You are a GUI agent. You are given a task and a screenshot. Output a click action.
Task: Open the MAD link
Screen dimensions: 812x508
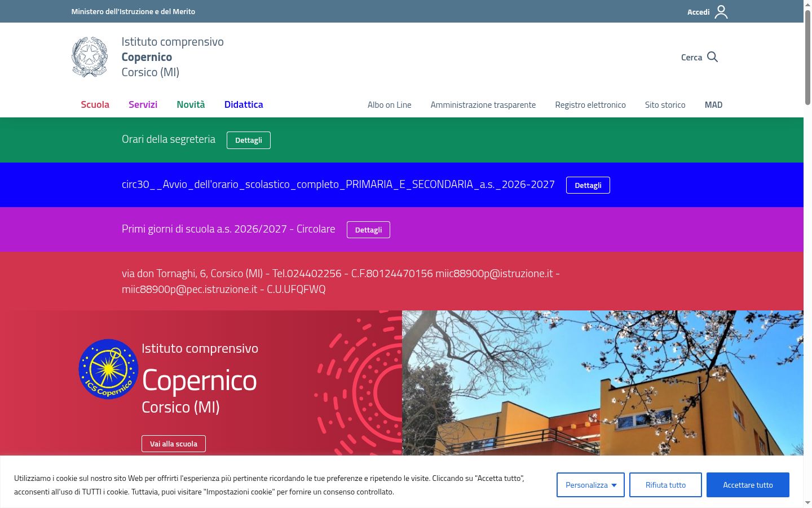713,105
